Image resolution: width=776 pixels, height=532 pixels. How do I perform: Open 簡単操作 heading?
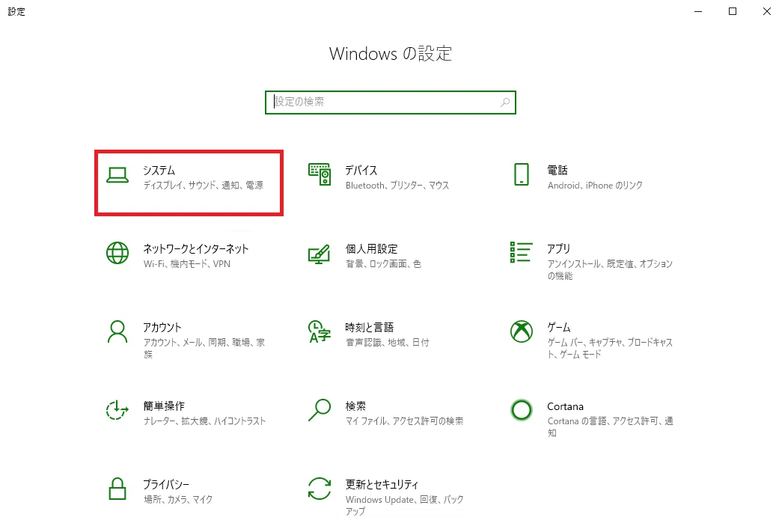point(164,406)
